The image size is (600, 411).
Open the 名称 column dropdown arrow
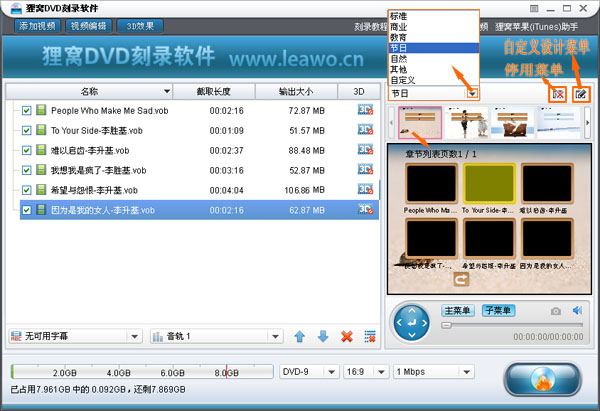[167, 91]
